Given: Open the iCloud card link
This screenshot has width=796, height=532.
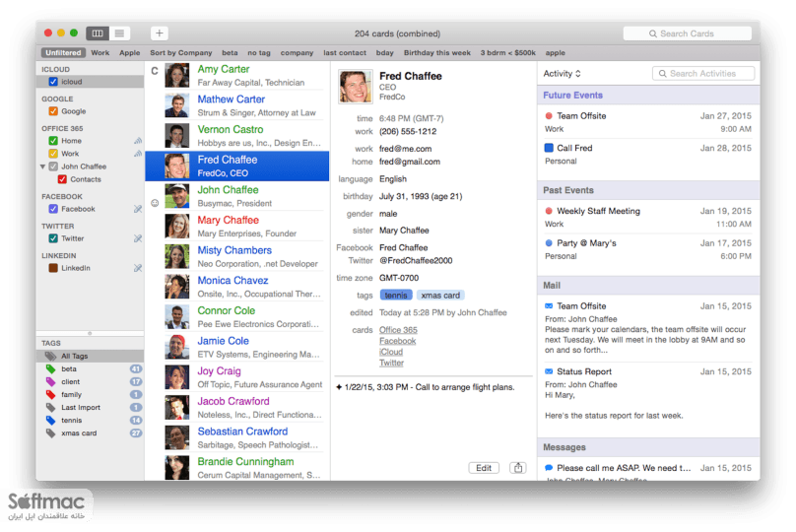Looking at the screenshot, I should pos(391,352).
